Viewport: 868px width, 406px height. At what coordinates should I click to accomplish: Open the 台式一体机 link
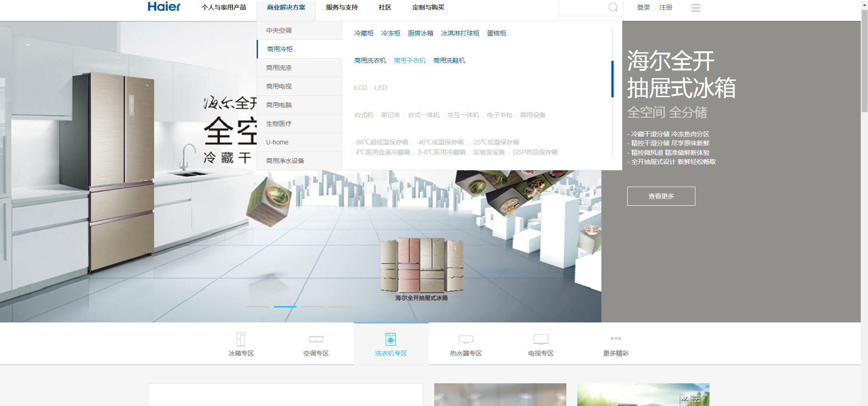[x=424, y=115]
